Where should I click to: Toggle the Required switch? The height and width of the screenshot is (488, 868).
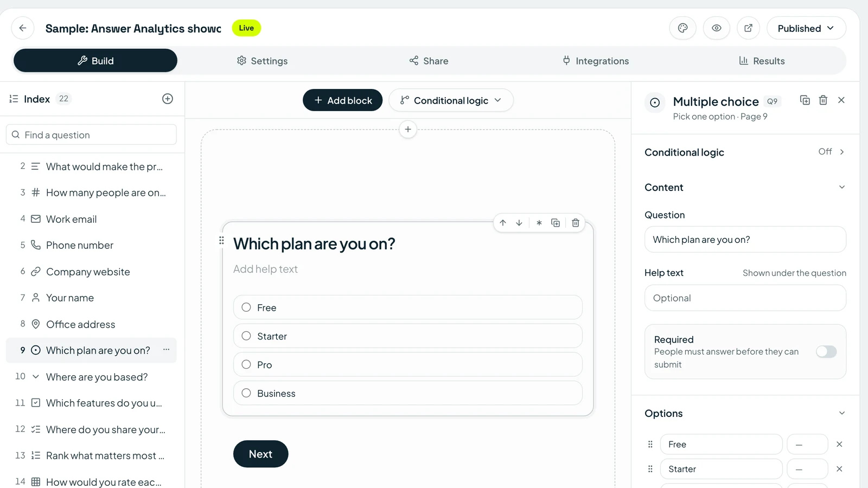[826, 352]
